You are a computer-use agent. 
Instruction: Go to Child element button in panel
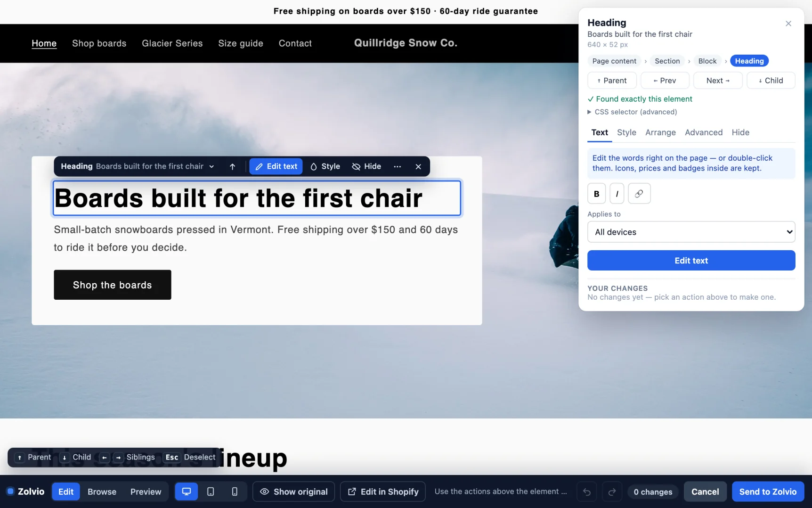pos(771,81)
